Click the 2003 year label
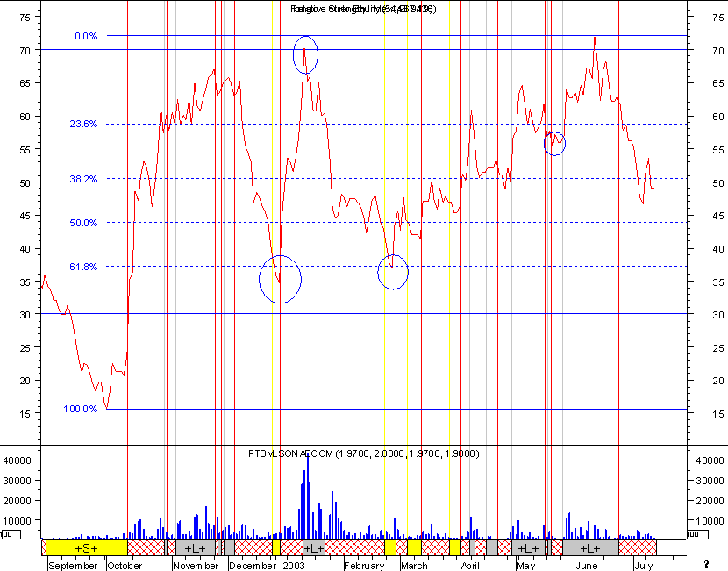728x571 pixels. click(294, 566)
